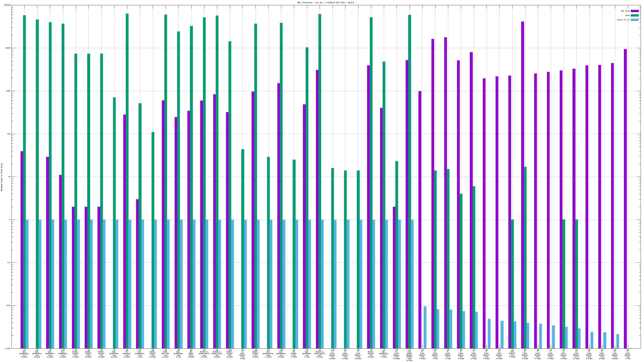Click the blue Score (0..1) legend swatch
The height and width of the screenshot is (362, 644).
(635, 20)
